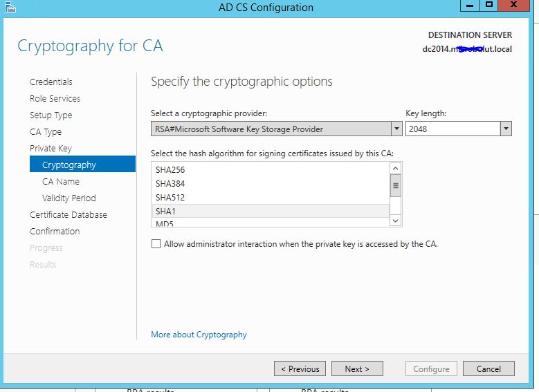This screenshot has height=392, width=539.
Task: Choose SHA512 in hash algorithm list
Action: (x=271, y=197)
